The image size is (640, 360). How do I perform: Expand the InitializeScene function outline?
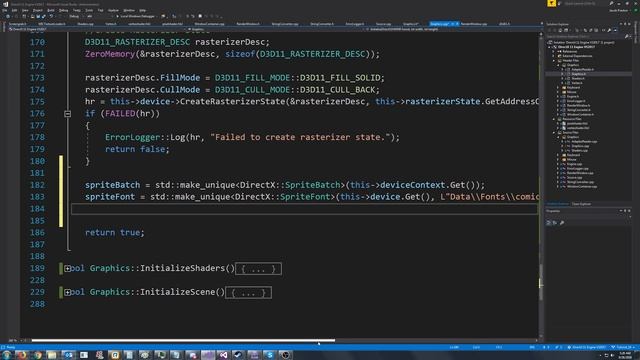click(x=67, y=292)
